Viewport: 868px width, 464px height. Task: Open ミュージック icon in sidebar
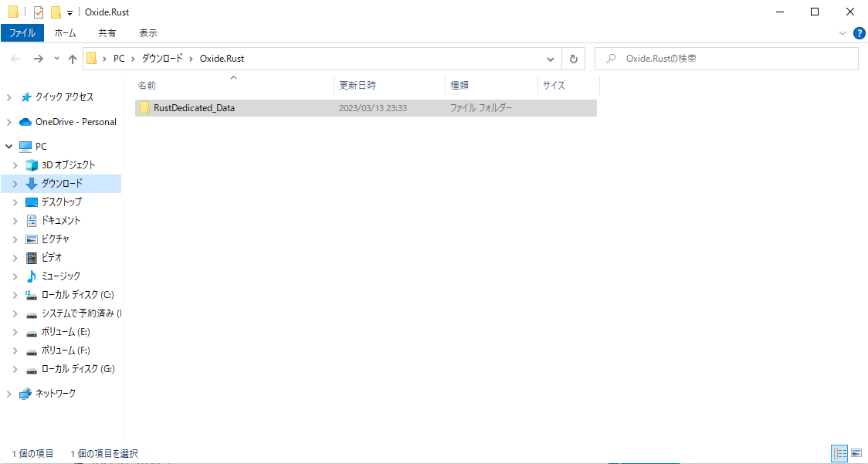click(x=32, y=276)
